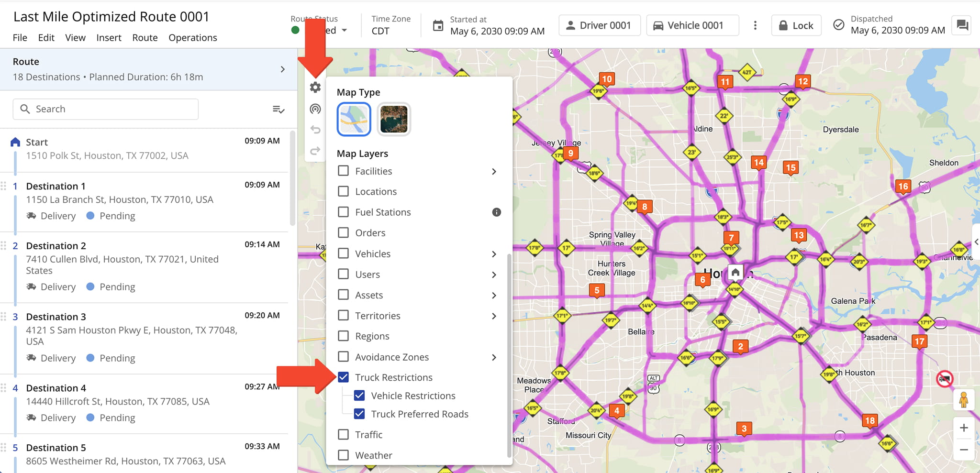Screen dimensions: 980x473
Task: Expand the Territories layer submenu arrow
Action: 494,316
